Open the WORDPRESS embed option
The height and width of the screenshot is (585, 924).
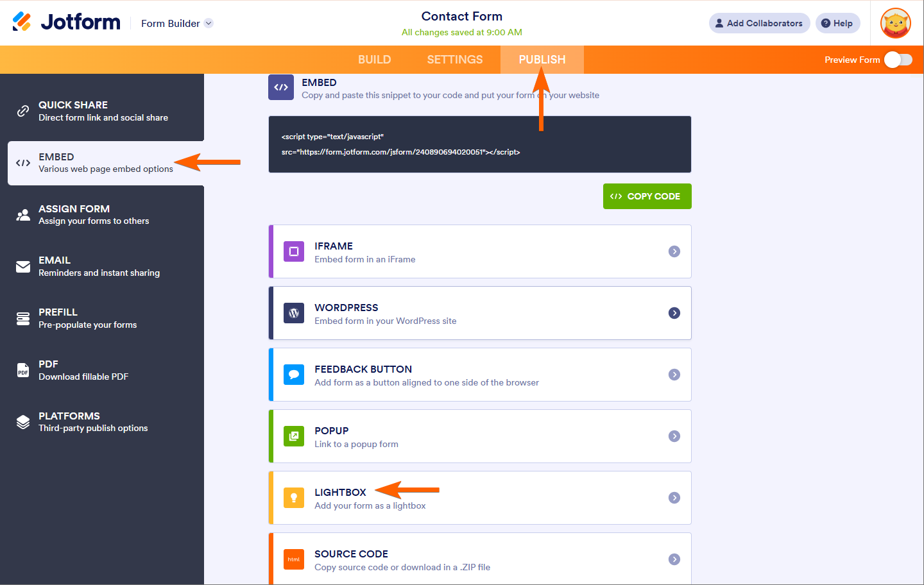click(x=480, y=313)
